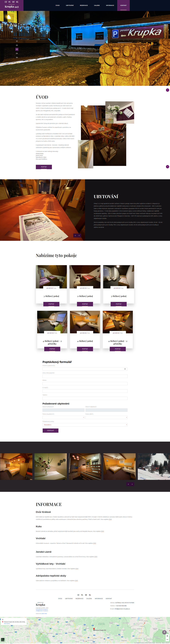The image size is (170, 644).
Task: Zoom out on the Google map
Action: coord(167,639)
